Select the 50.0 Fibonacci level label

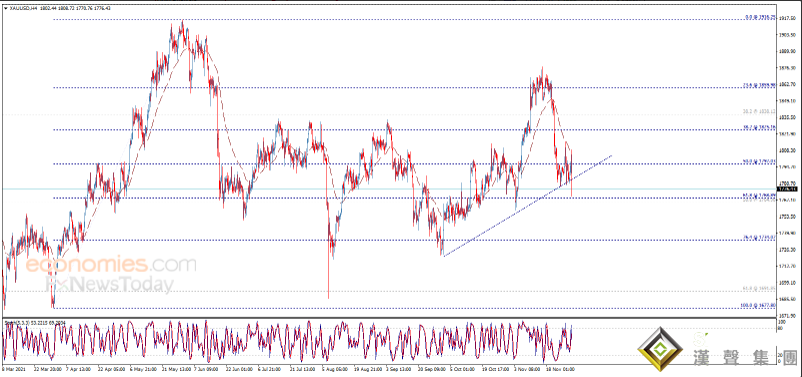click(760, 162)
